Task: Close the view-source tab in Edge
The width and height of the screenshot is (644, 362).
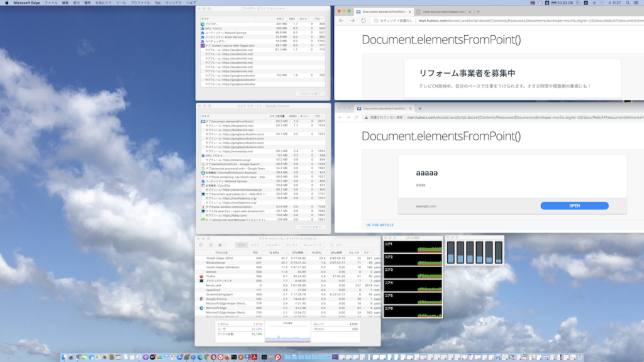Action: (470, 12)
